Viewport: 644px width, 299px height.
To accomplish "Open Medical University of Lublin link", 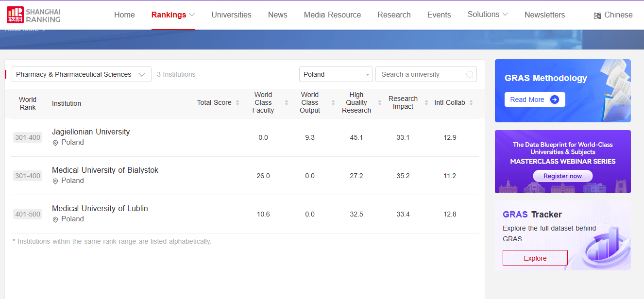I will click(100, 208).
